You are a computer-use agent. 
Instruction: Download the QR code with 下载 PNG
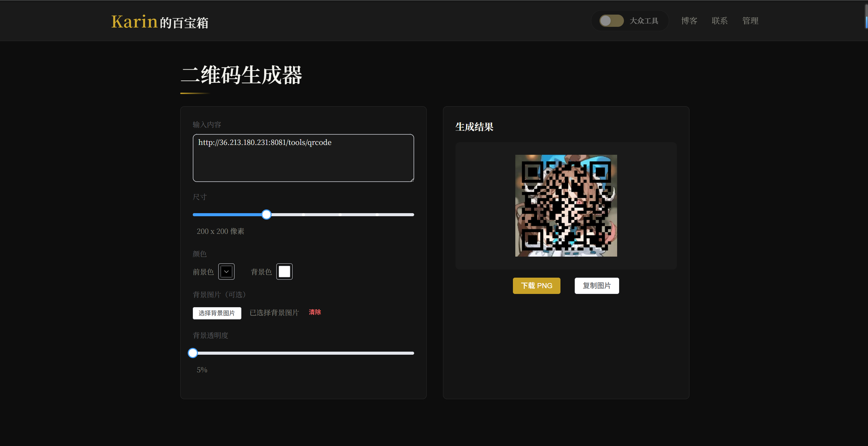point(536,286)
